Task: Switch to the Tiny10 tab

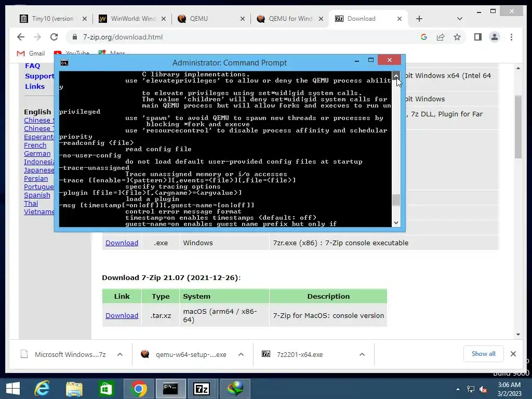Action: pyautogui.click(x=52, y=19)
